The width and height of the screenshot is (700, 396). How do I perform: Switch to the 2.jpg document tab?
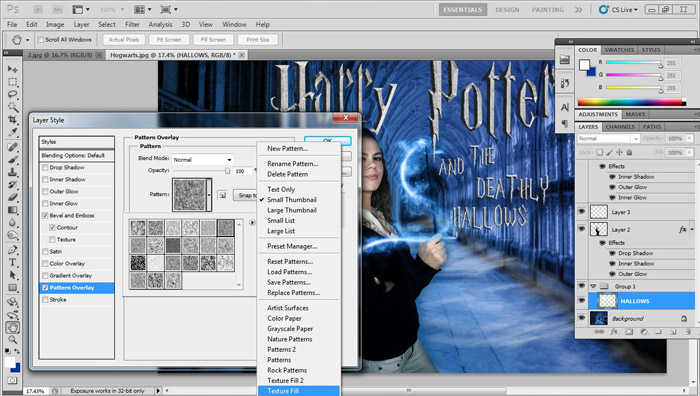coord(60,55)
